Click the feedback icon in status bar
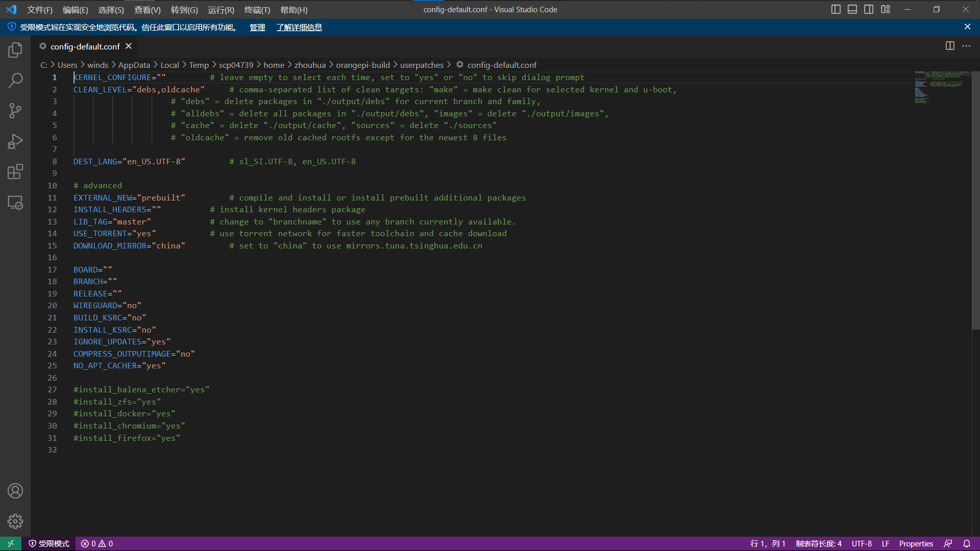This screenshot has width=980, height=551. click(x=948, y=544)
